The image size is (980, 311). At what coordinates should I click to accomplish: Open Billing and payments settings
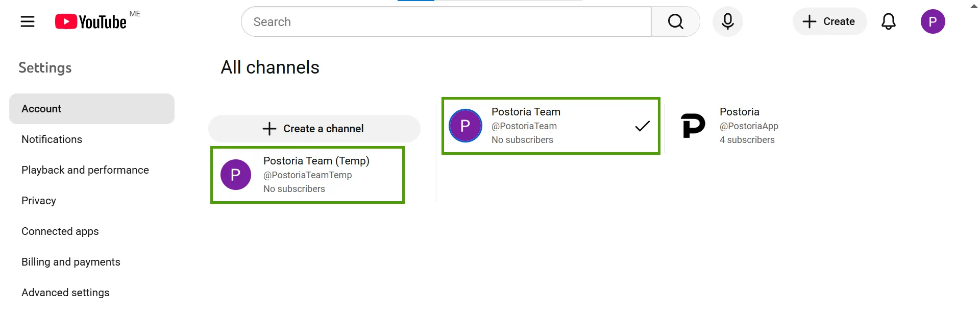[70, 261]
